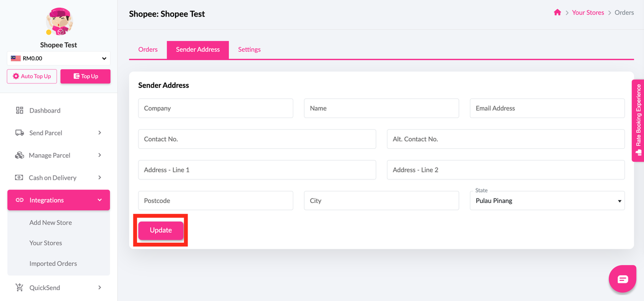The height and width of the screenshot is (301, 644).
Task: Click the QuickSend cart icon
Action: (x=20, y=287)
